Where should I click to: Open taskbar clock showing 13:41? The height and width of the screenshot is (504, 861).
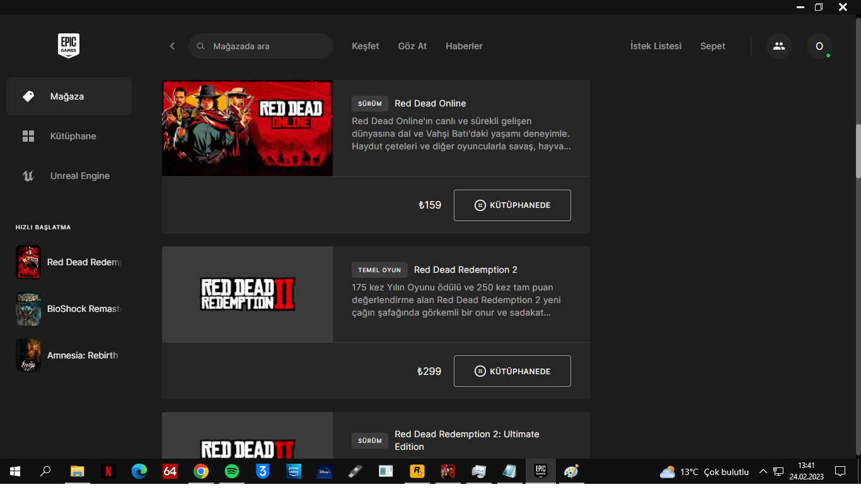(x=807, y=471)
